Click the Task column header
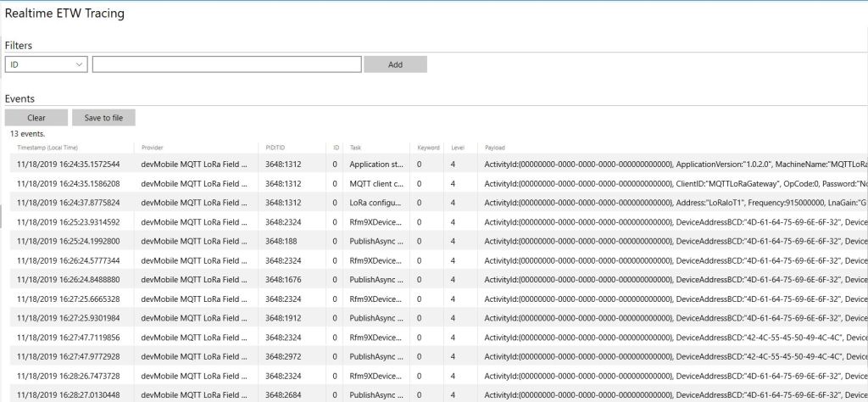This screenshot has width=868, height=402. pyautogui.click(x=357, y=148)
